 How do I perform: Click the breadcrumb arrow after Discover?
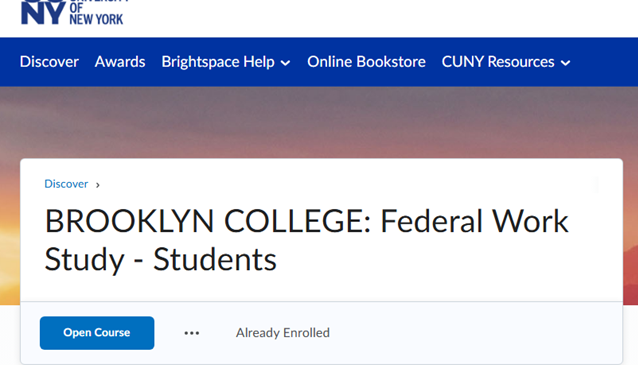[98, 185]
